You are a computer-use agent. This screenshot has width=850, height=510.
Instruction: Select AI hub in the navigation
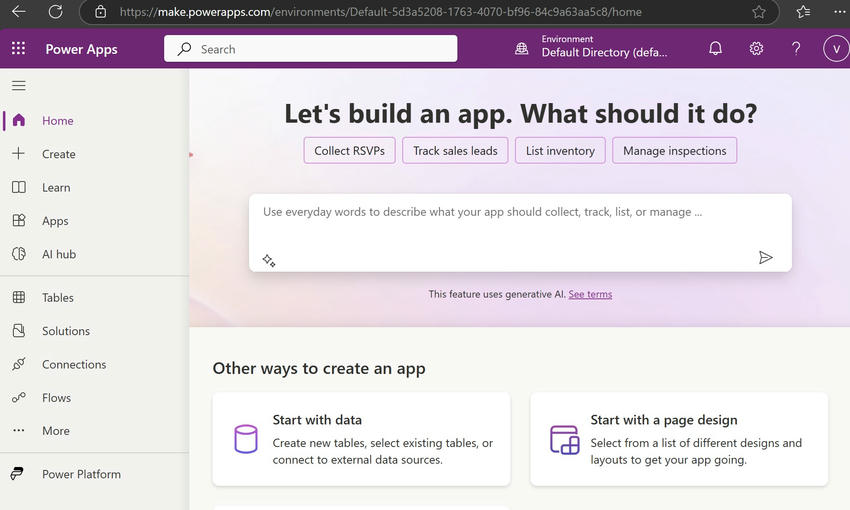click(x=59, y=254)
